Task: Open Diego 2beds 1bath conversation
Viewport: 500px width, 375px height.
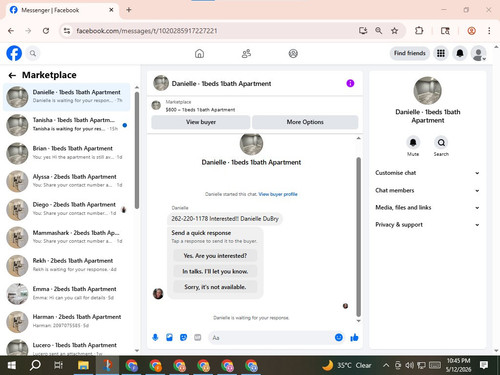Action: pyautogui.click(x=67, y=209)
